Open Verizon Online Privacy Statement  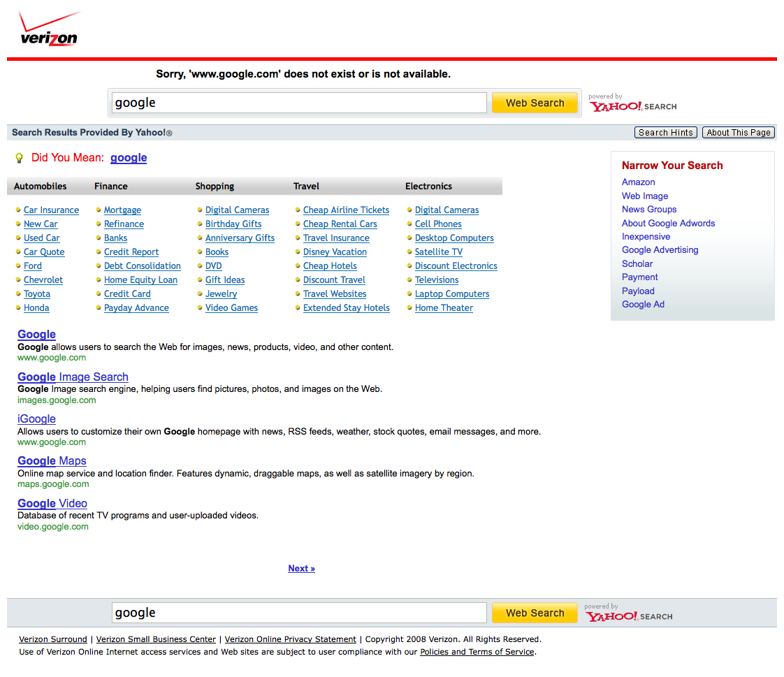[x=290, y=639]
